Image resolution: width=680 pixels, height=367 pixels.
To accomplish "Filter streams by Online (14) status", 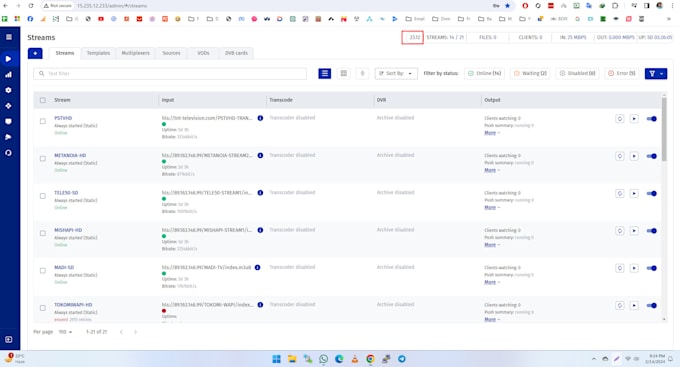I will (x=484, y=74).
